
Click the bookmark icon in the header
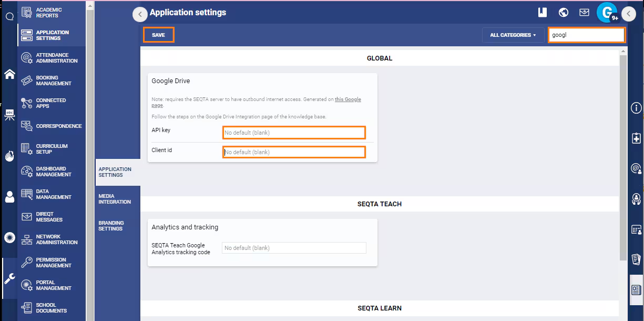tap(542, 13)
